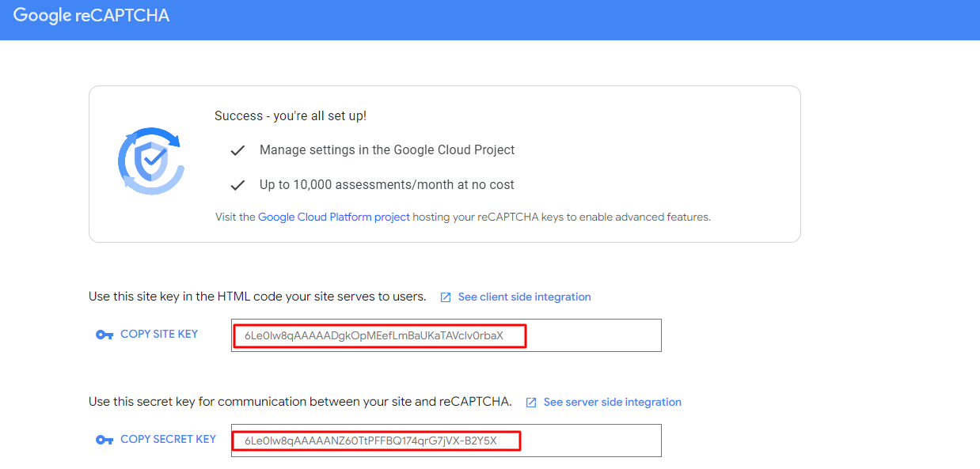Select the secret key text field
Screen dimensions: 980x469
click(x=446, y=441)
